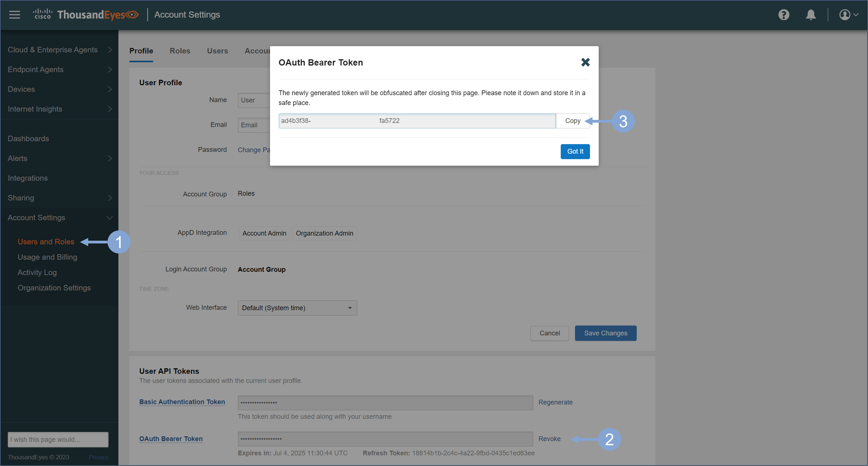Viewport: 868px width, 466px height.
Task: Switch to the Users tab
Action: (217, 51)
